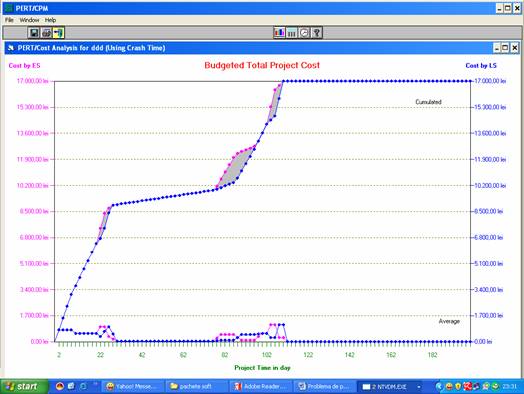Click the third quick launch icon

click(83, 386)
